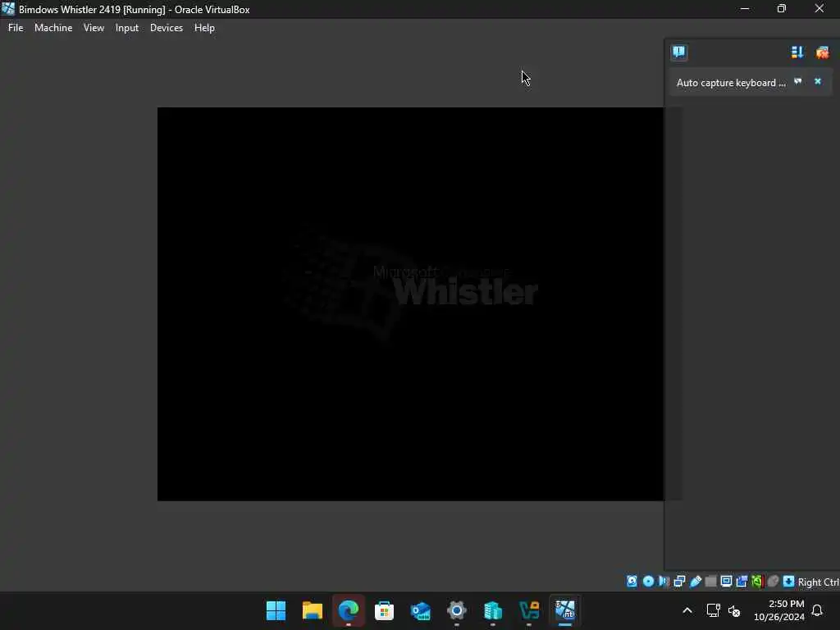The height and width of the screenshot is (630, 840).
Task: Open the running VM taskbar icon
Action: click(564, 610)
